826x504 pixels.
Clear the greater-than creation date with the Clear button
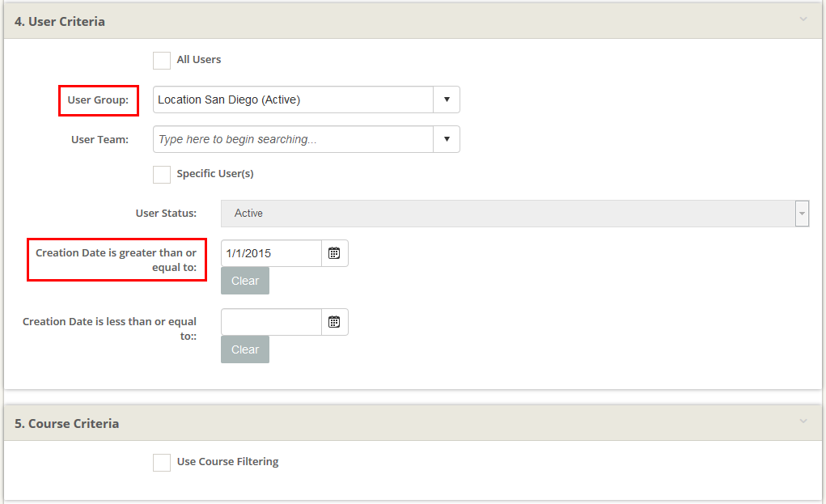245,281
